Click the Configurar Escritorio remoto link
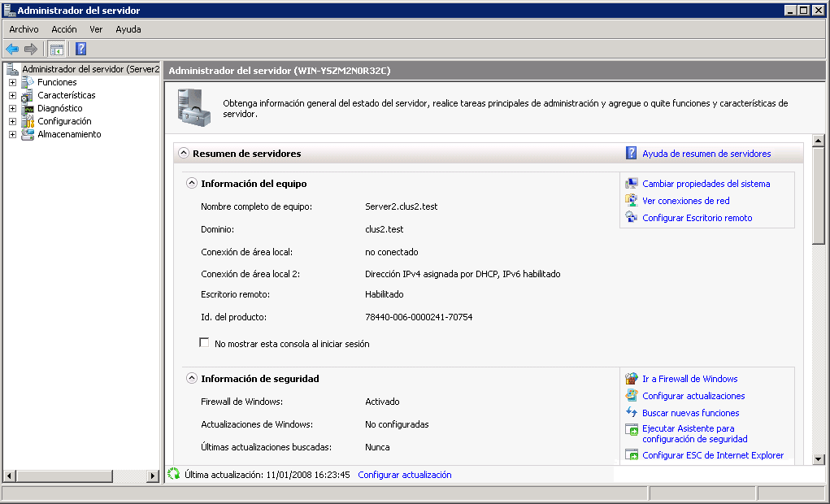The height and width of the screenshot is (504, 830). [x=697, y=218]
